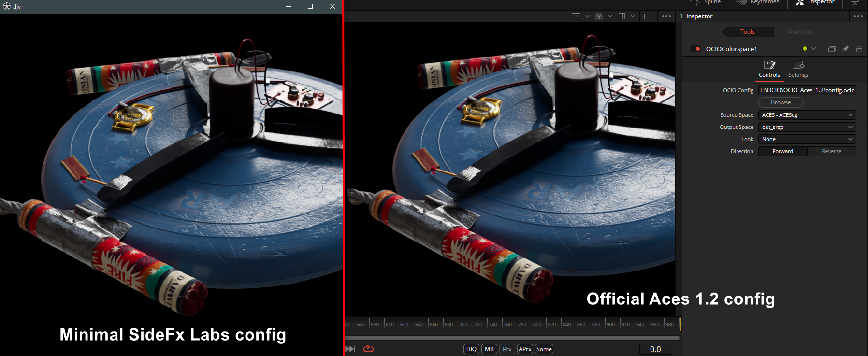
Task: Click the expand panel icon right of Inspector
Action: point(854,2)
